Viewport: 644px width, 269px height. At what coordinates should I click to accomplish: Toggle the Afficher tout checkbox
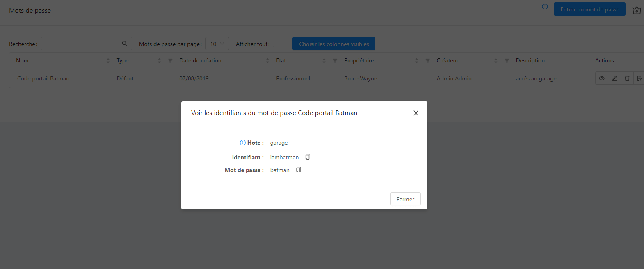[276, 44]
